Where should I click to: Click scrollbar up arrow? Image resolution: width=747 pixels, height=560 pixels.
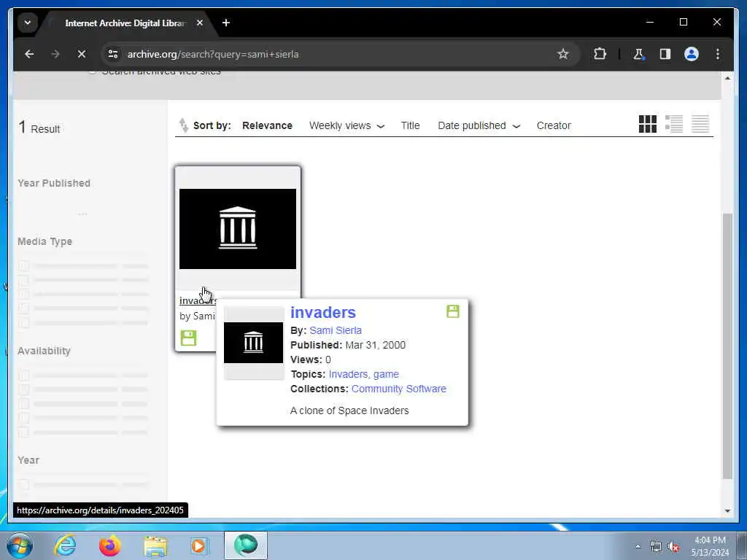click(727, 78)
